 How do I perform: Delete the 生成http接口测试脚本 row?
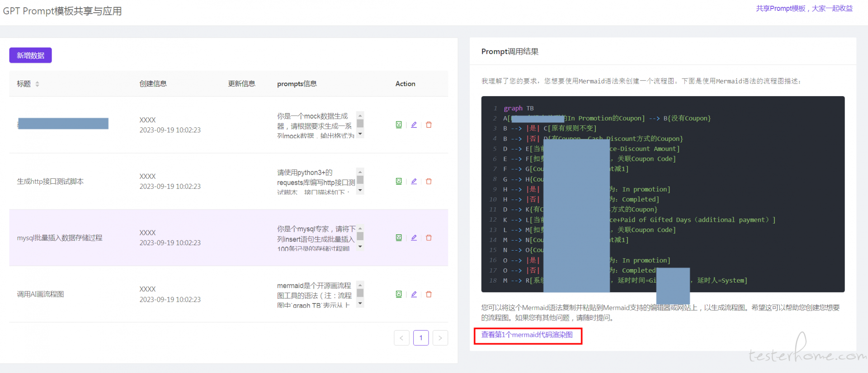429,181
